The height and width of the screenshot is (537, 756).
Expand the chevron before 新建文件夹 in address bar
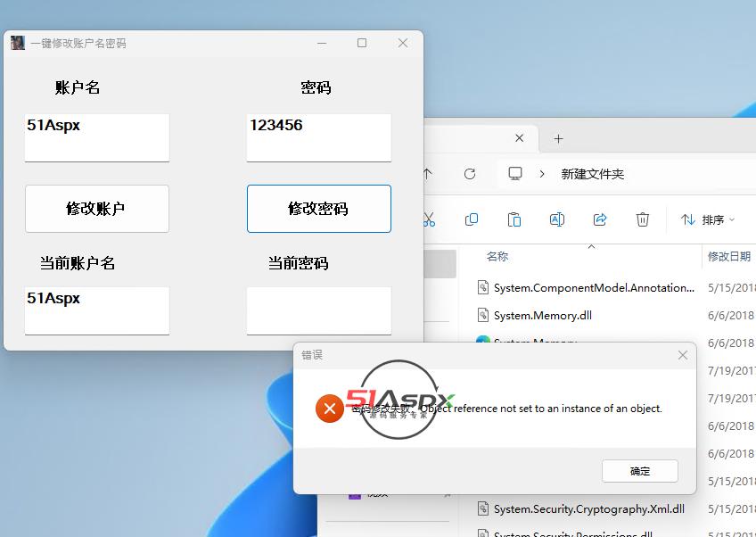(542, 174)
